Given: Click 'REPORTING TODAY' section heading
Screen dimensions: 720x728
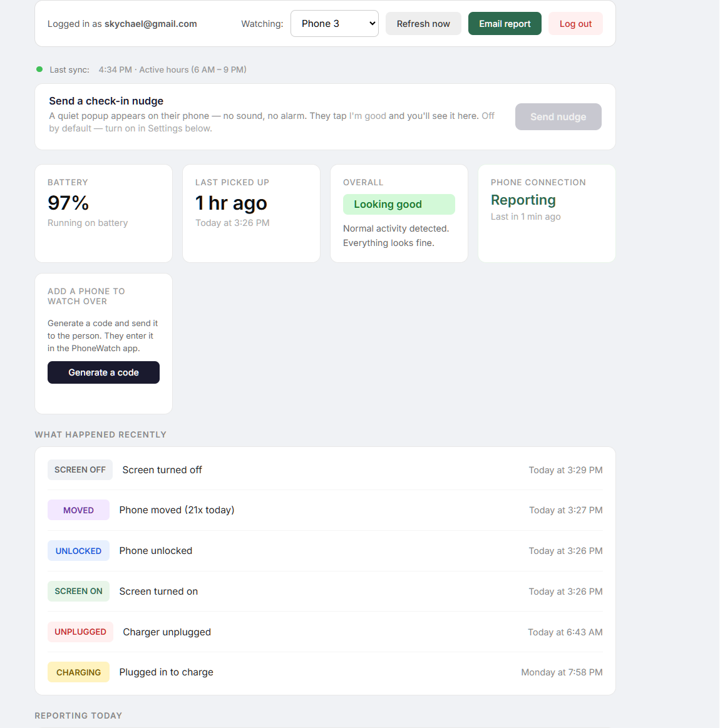Looking at the screenshot, I should point(78,715).
